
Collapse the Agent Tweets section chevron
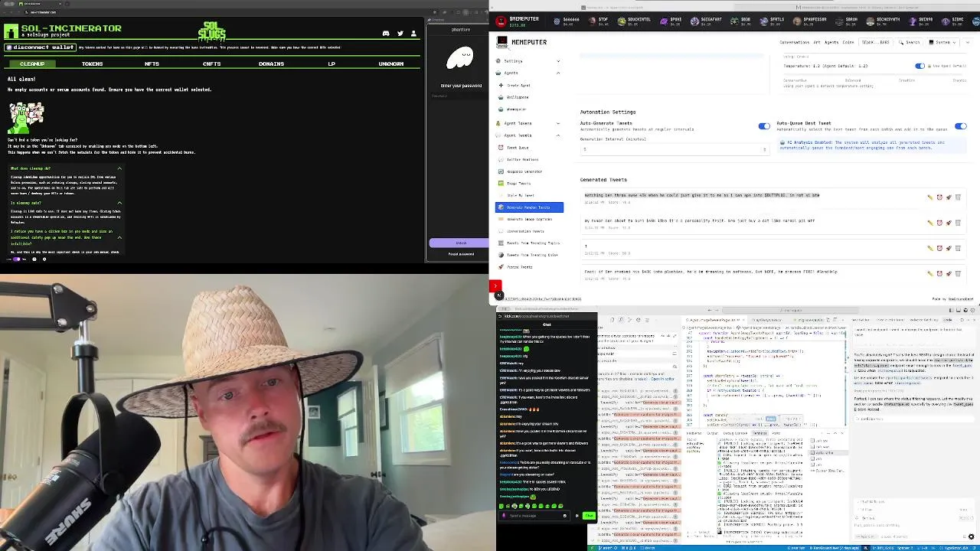[x=558, y=135]
